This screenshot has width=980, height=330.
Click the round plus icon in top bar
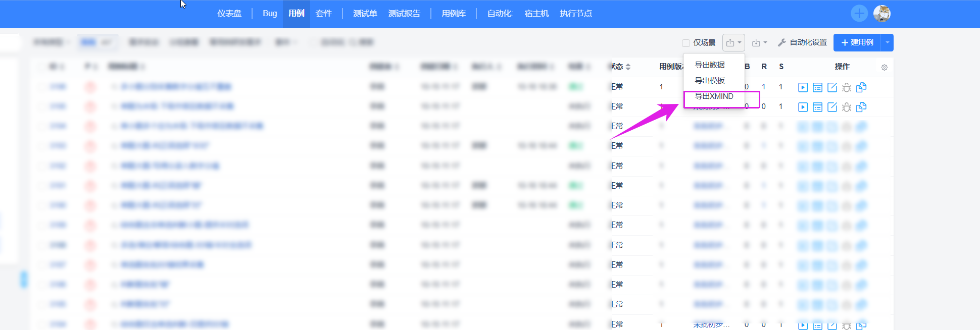tap(859, 14)
